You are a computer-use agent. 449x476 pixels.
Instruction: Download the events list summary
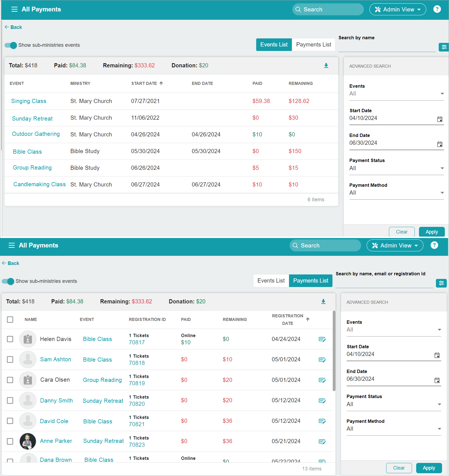326,66
